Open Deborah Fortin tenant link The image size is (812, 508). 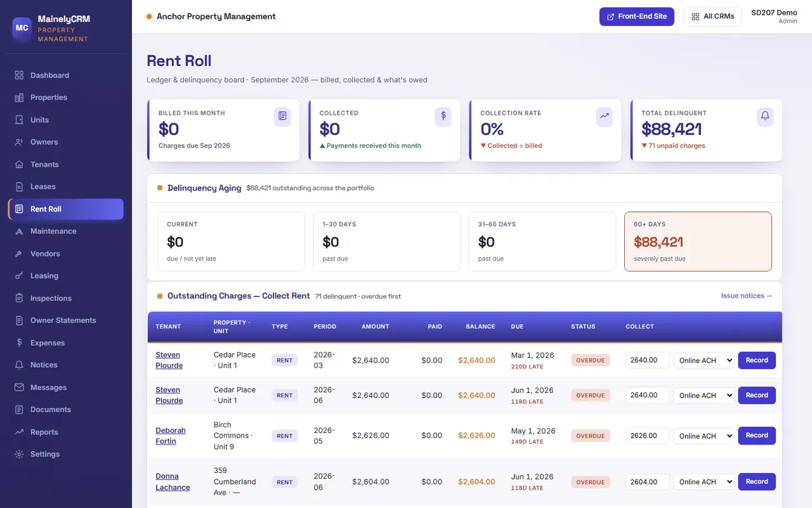tap(171, 436)
